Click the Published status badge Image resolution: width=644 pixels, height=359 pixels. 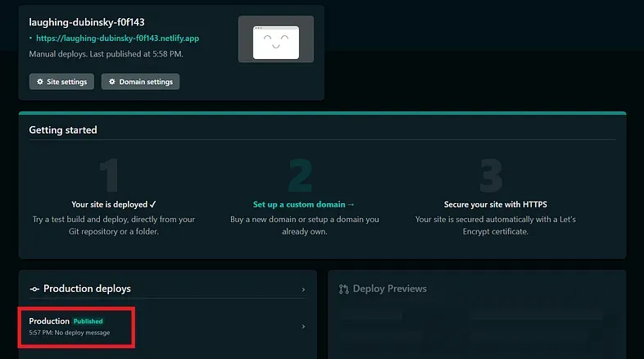pyautogui.click(x=88, y=321)
